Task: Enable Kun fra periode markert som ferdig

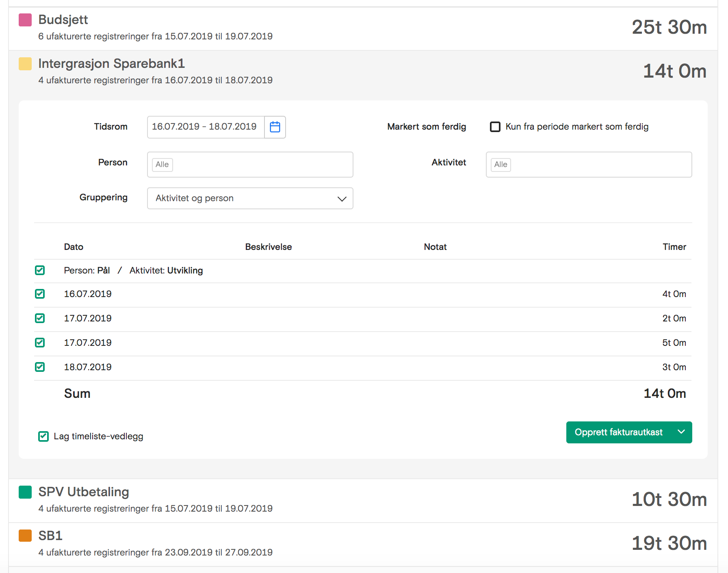Action: (495, 127)
